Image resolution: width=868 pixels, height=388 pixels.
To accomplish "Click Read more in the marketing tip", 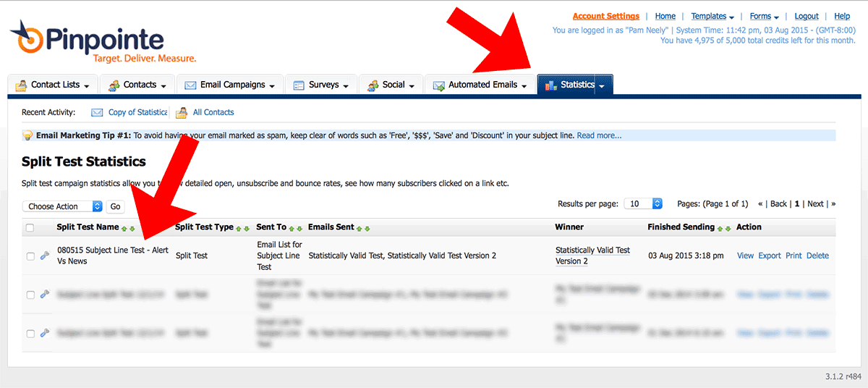I will [x=599, y=135].
